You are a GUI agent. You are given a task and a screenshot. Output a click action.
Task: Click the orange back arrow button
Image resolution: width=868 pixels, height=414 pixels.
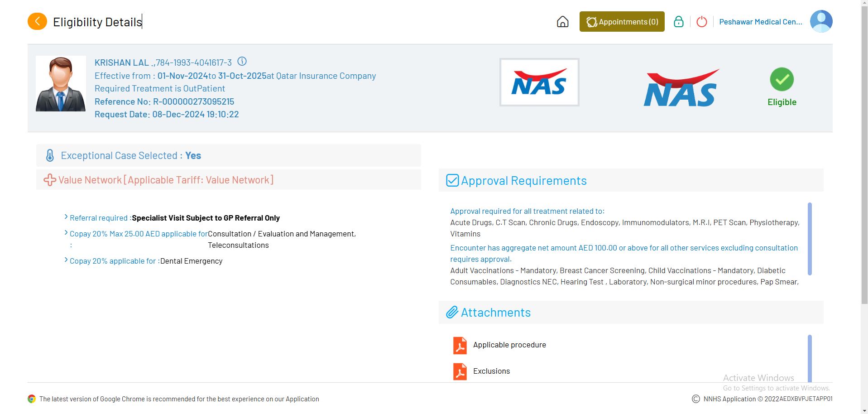point(37,21)
